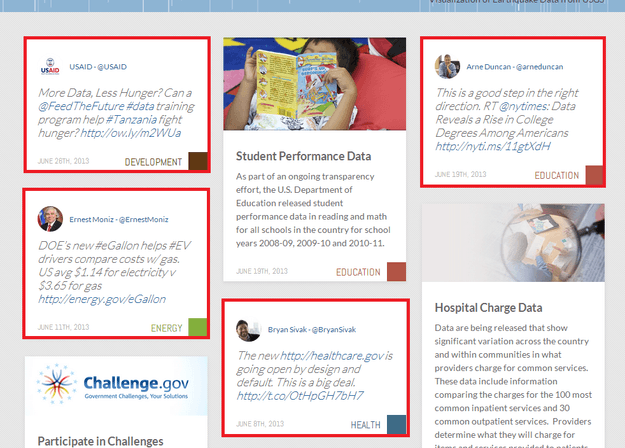This screenshot has width=625, height=448.
Task: Open the http://healthcare.gov link
Action: [x=332, y=356]
